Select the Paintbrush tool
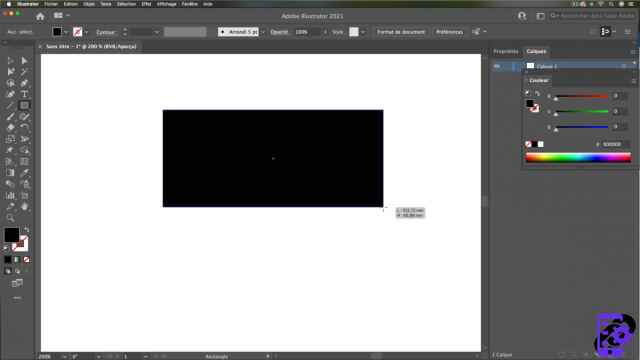 coord(10,117)
